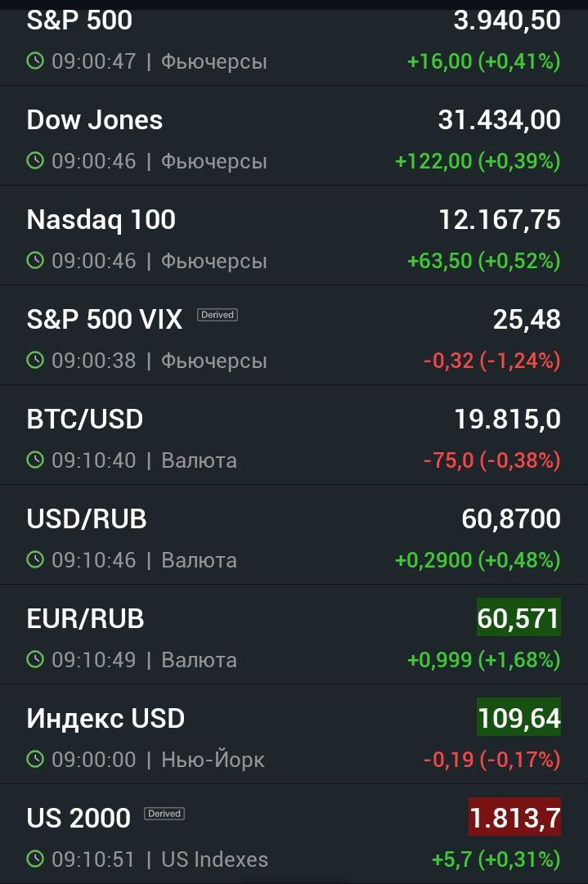Screen dimensions: 588x884
Task: Tap the clock icon in S&P 500 VIX row
Action: 35,361
